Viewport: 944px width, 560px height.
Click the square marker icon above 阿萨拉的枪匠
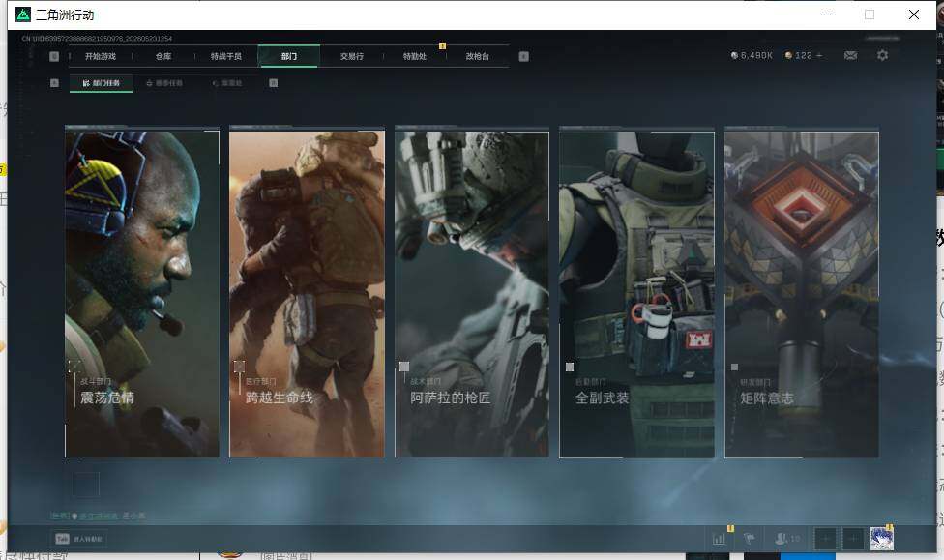click(404, 367)
